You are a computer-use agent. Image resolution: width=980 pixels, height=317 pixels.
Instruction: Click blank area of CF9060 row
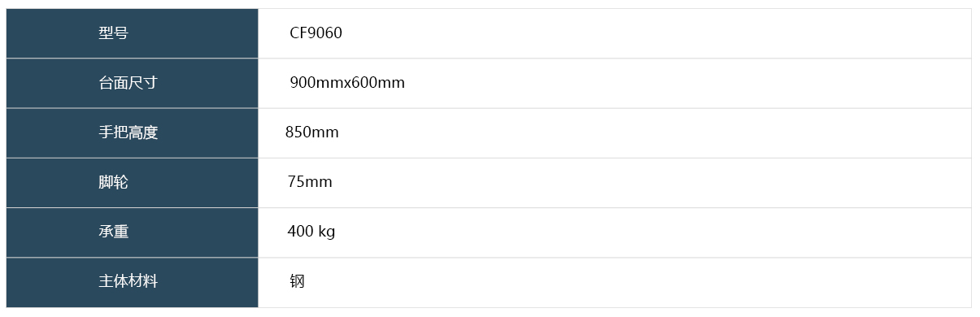click(651, 33)
